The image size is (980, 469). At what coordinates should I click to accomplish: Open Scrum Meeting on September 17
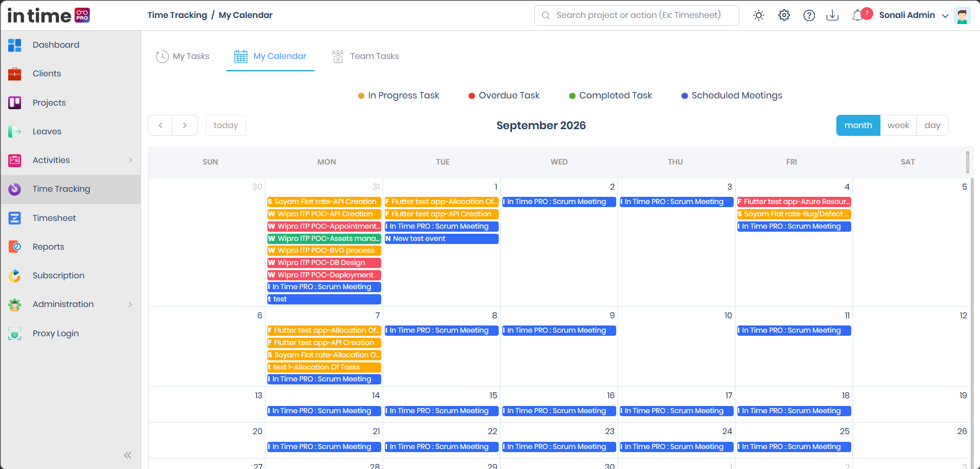(x=677, y=411)
